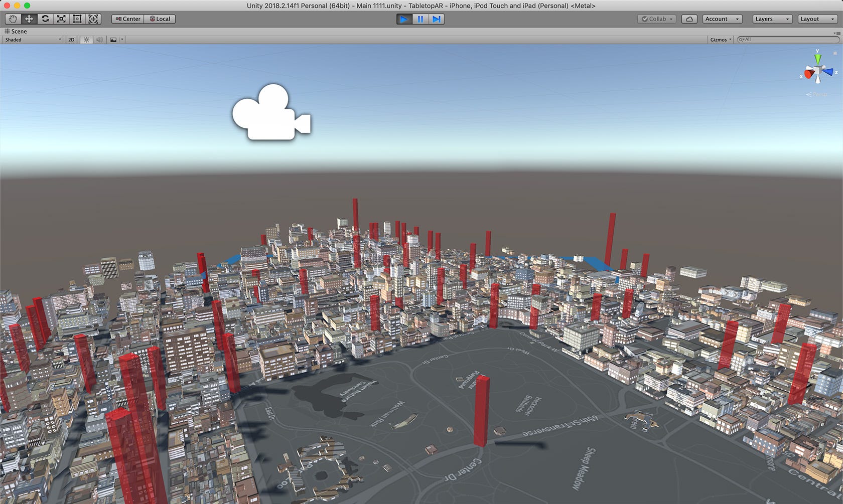This screenshot has width=843, height=504.
Task: Toggle Persp projection label
Action: pos(816,94)
